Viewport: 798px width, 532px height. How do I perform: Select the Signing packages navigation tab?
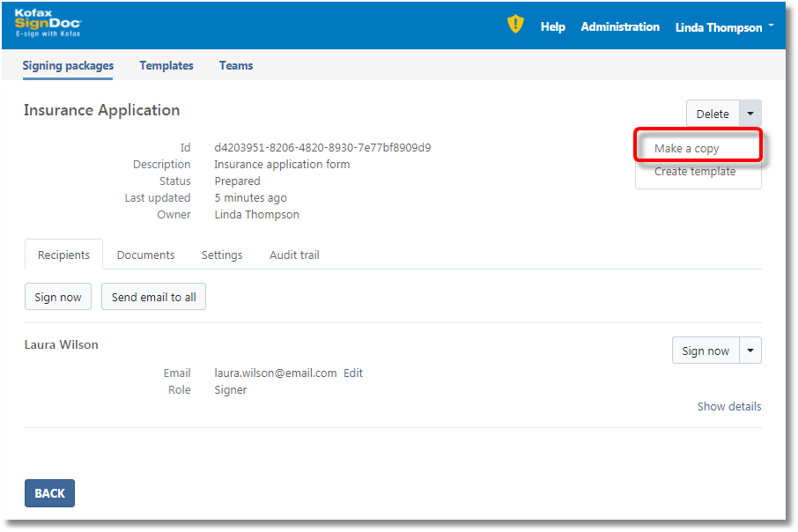click(68, 65)
